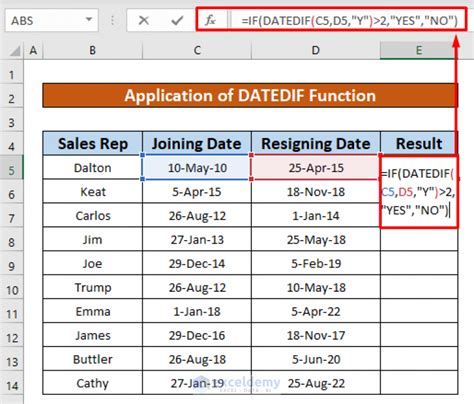The width and height of the screenshot is (474, 404).
Task: Select the empty Result cell in Cathy's row
Action: (x=419, y=383)
